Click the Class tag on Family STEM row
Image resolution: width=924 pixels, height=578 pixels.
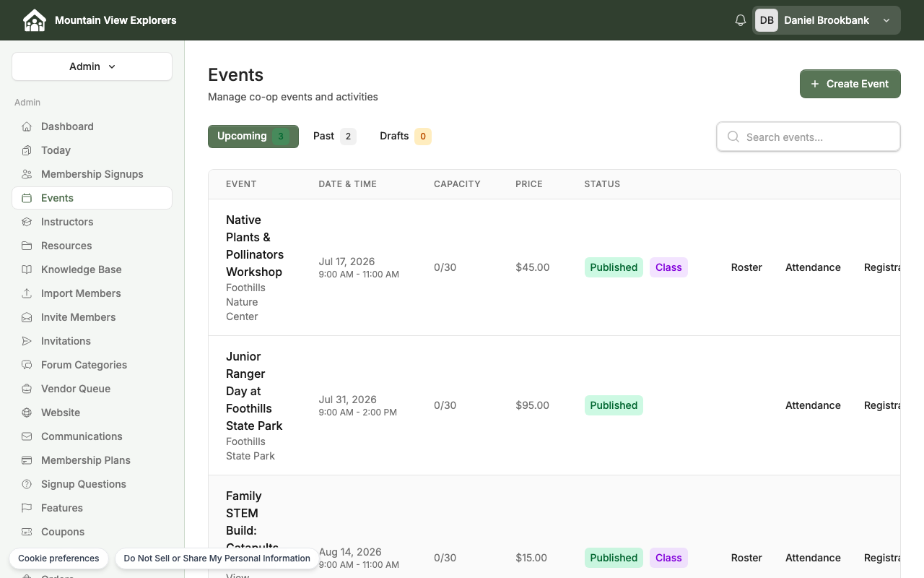668,558
